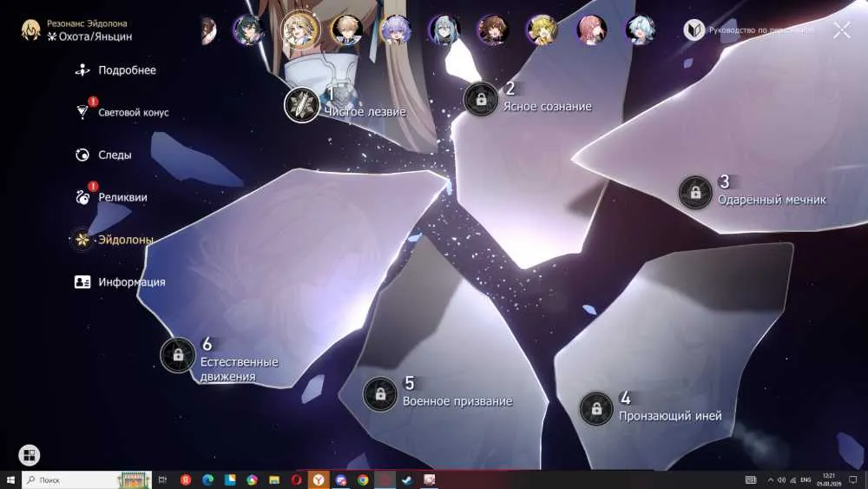Open File Explorer from the taskbar
Viewport: 868px width, 489px height.
click(x=274, y=479)
